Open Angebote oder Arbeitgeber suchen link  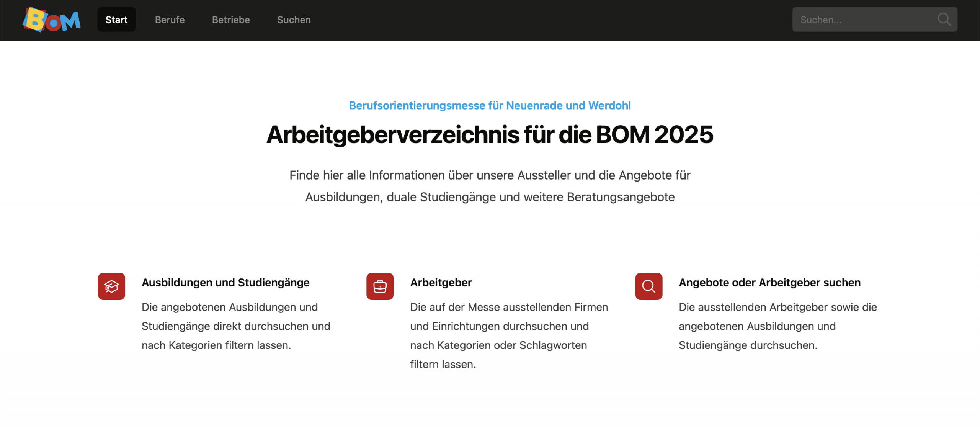[x=769, y=283]
